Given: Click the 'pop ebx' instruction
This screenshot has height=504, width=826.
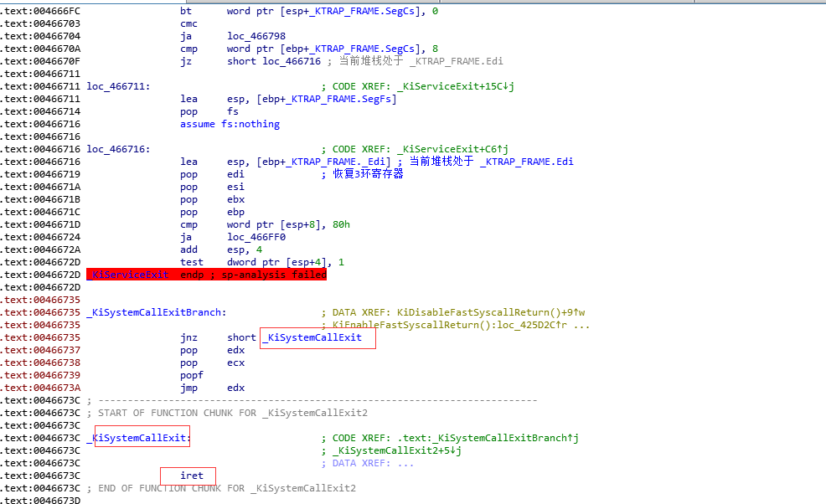Looking at the screenshot, I should coord(212,199).
